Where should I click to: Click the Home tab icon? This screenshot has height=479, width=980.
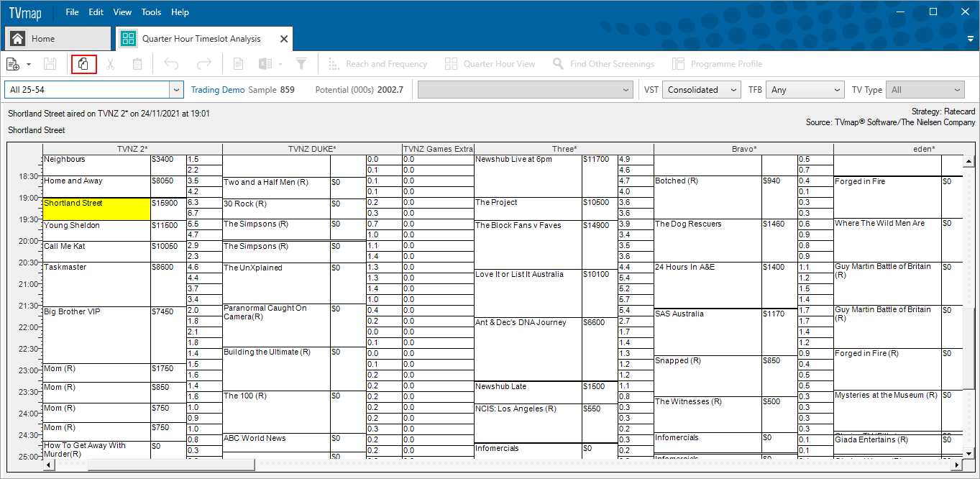point(18,39)
